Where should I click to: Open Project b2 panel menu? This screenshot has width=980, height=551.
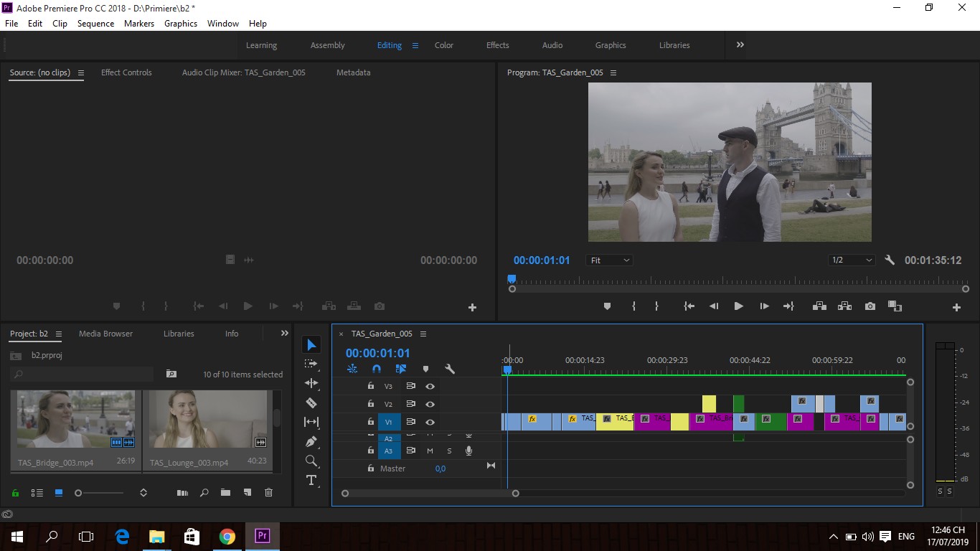click(59, 334)
